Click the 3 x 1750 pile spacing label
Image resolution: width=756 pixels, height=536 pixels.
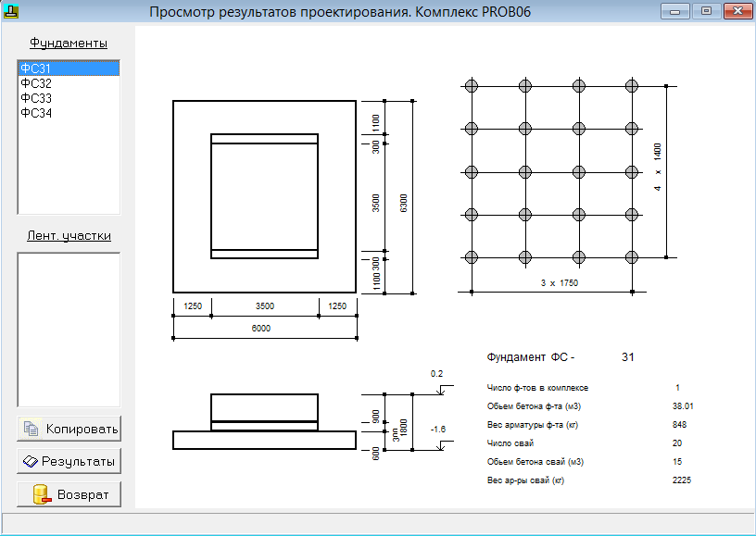click(560, 282)
